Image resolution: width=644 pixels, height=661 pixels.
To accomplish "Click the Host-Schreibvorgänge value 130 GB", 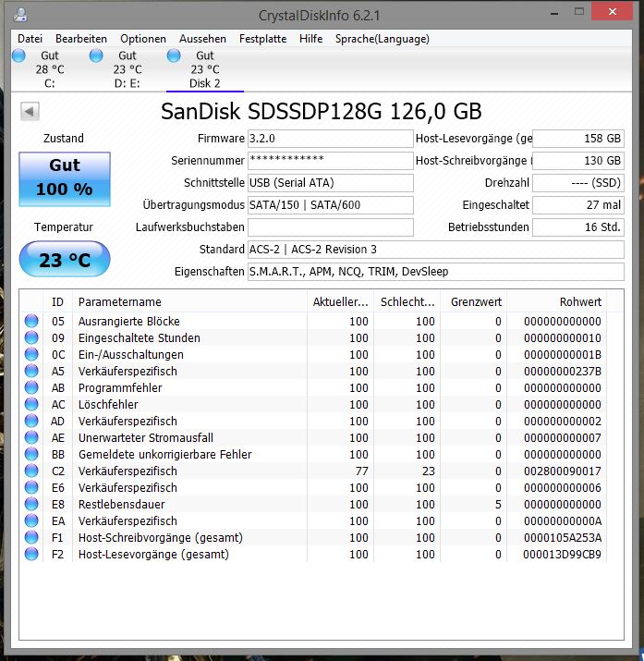I will tap(578, 161).
